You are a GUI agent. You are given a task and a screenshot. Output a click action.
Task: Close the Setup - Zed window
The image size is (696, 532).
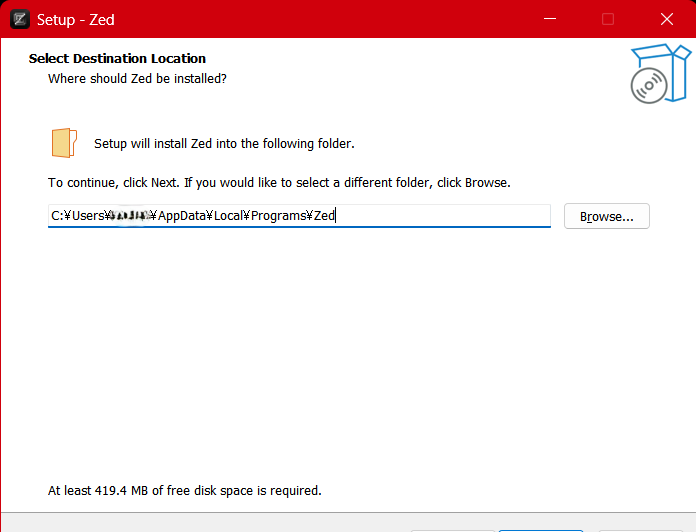(x=667, y=19)
